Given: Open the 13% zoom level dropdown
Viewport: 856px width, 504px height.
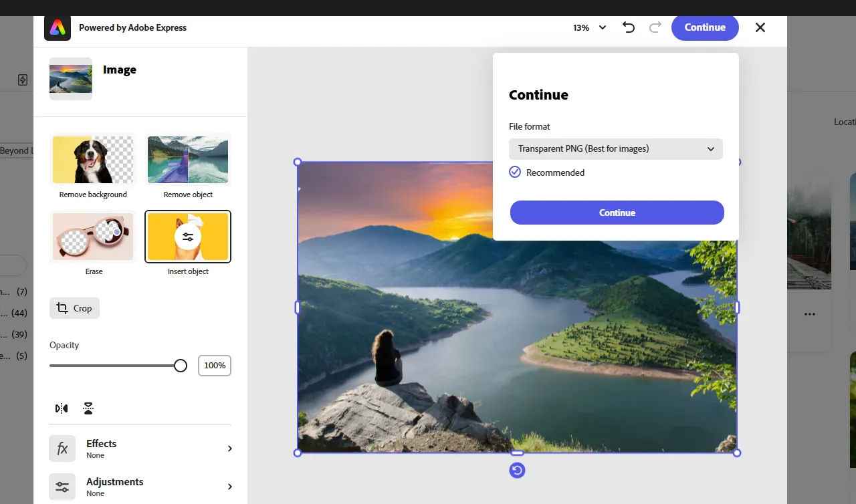Looking at the screenshot, I should coord(590,27).
